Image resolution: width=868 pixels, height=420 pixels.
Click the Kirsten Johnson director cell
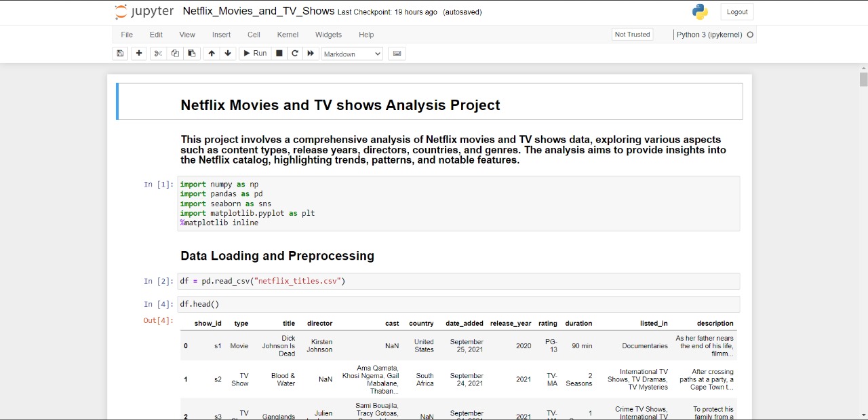pyautogui.click(x=319, y=346)
